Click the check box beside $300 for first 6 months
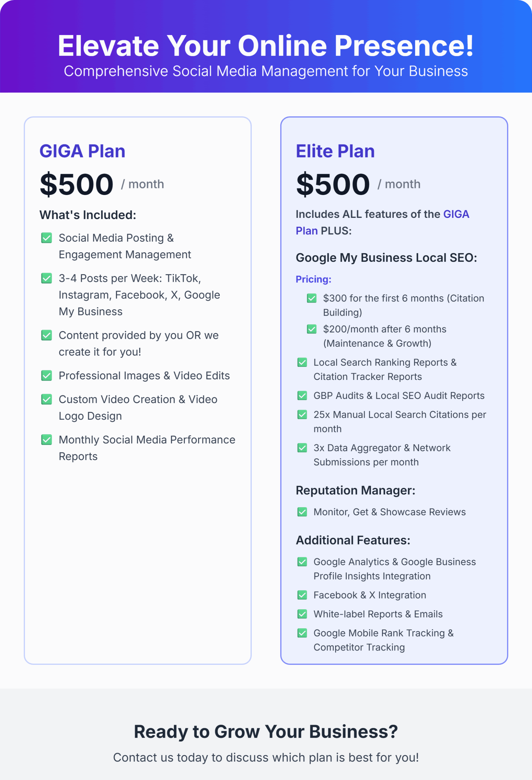This screenshot has width=532, height=780. 311,298
